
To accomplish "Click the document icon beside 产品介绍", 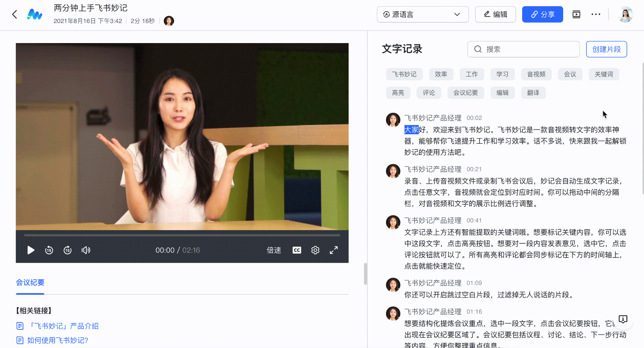I will 20,326.
